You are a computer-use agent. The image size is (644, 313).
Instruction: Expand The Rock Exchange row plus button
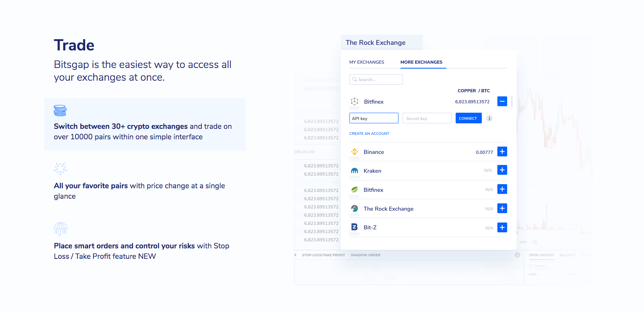pyautogui.click(x=502, y=208)
